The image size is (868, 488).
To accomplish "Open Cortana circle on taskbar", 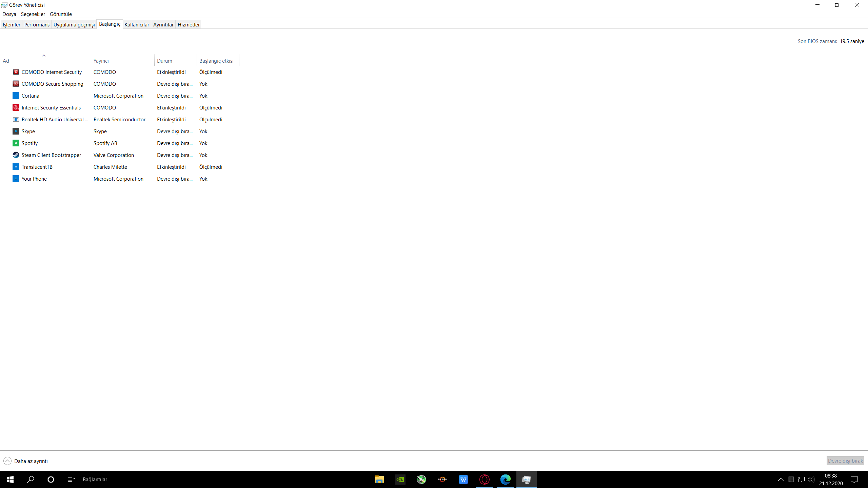I will tap(51, 479).
